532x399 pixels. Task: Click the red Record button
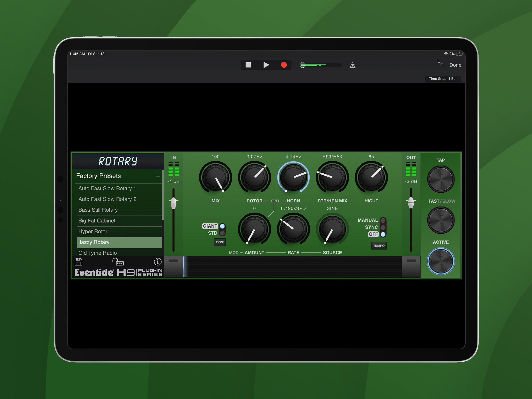click(x=284, y=65)
